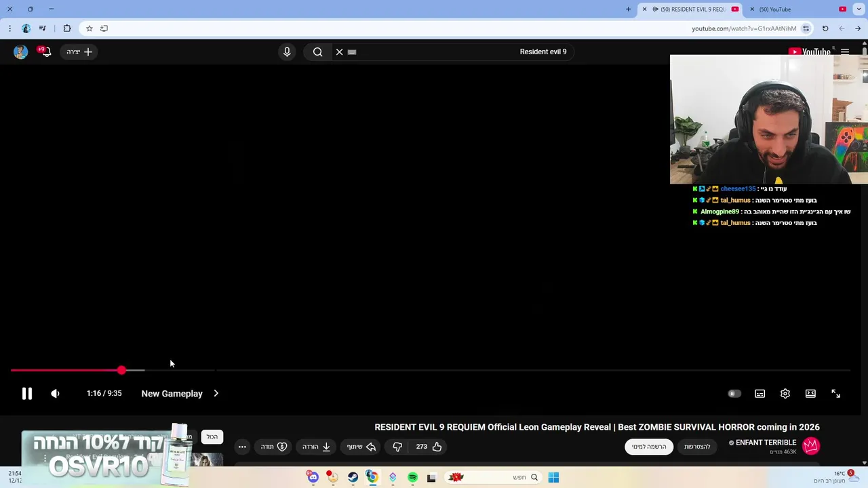Start voice search with microphone
The height and width of the screenshot is (488, 868).
click(x=287, y=52)
